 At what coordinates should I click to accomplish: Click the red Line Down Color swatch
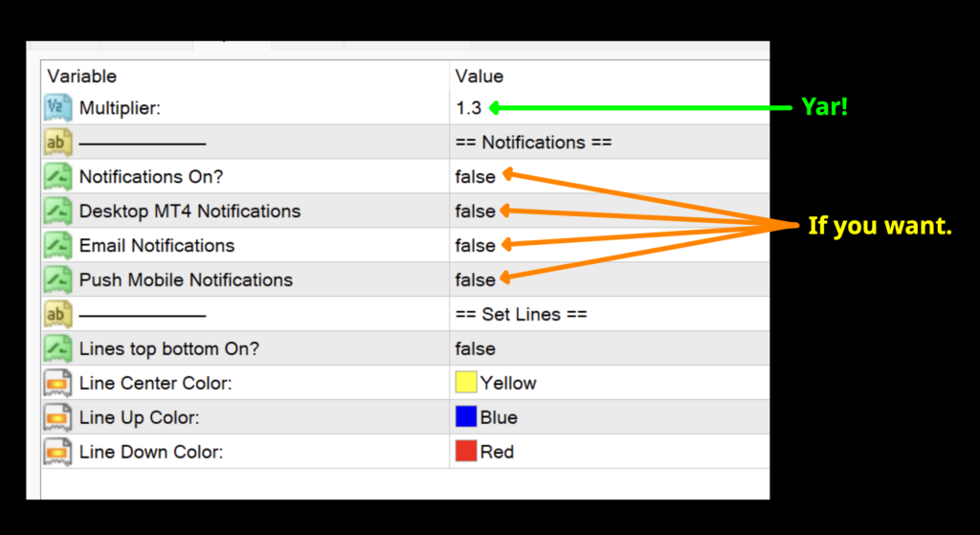tap(466, 452)
